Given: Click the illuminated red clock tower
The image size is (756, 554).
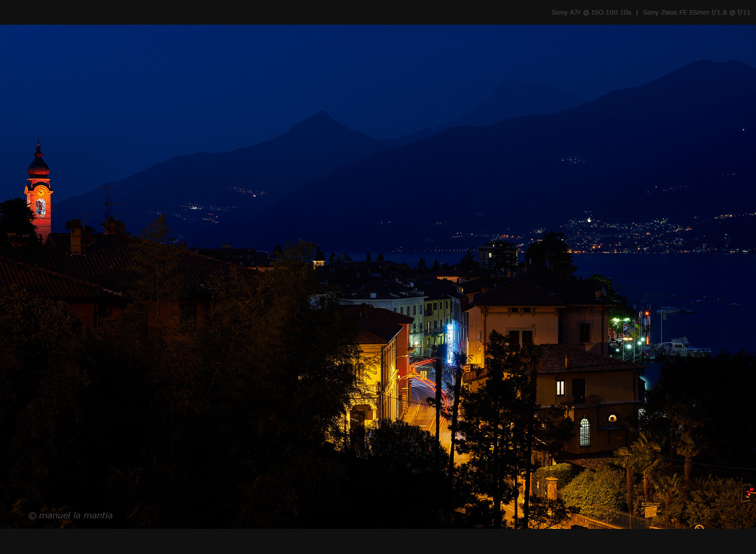Looking at the screenshot, I should tap(39, 201).
